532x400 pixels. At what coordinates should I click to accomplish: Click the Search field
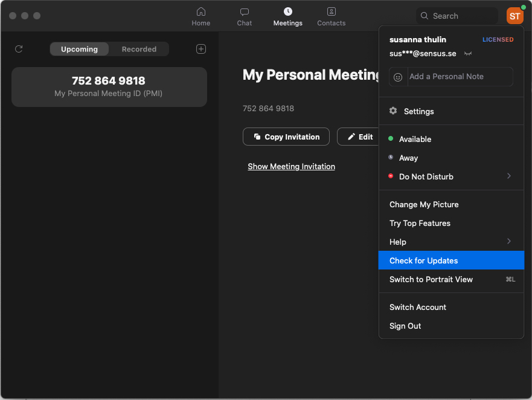click(457, 16)
